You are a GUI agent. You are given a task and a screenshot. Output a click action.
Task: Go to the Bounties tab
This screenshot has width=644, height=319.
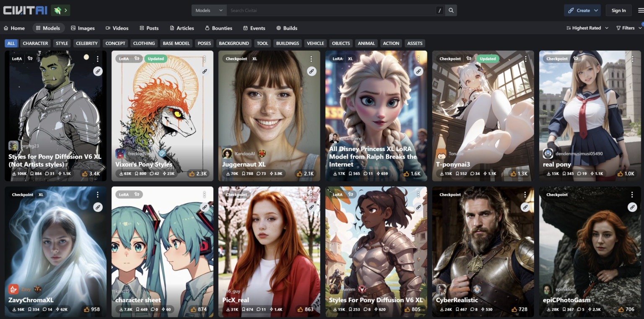(x=218, y=28)
